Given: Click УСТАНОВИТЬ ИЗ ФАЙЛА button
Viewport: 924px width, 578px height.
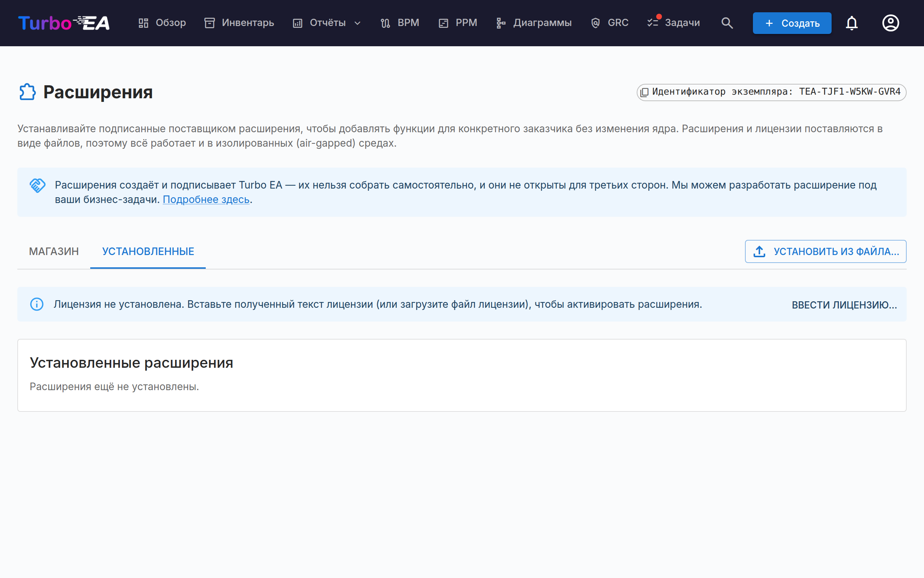Looking at the screenshot, I should (x=825, y=251).
